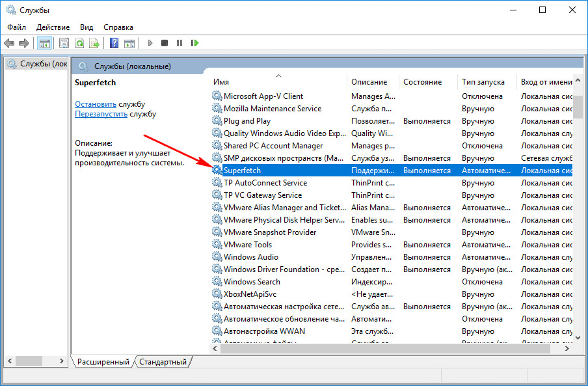
Task: Select the Windows Audio service row
Action: pyautogui.click(x=250, y=257)
